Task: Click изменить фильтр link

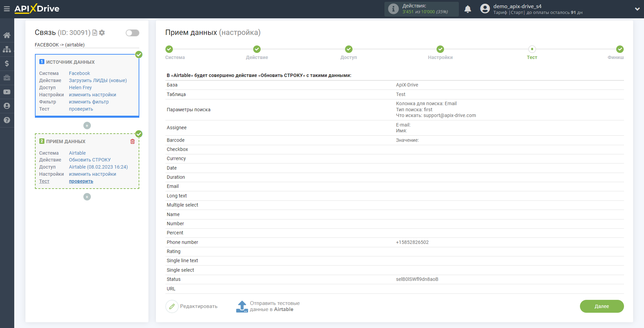Action: tap(89, 102)
